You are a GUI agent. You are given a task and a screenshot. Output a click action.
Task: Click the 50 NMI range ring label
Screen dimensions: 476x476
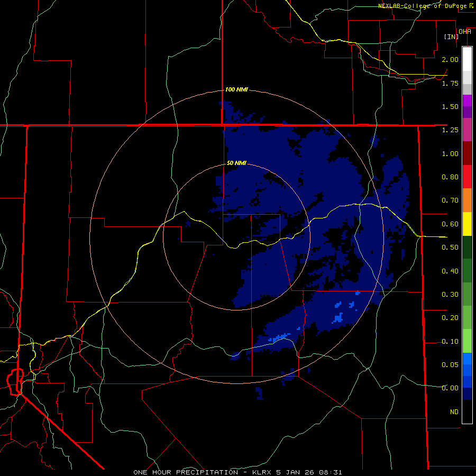(x=236, y=163)
